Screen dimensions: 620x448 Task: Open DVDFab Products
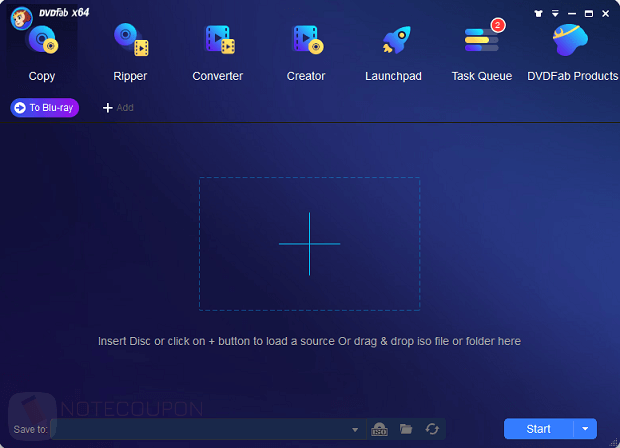tap(572, 52)
